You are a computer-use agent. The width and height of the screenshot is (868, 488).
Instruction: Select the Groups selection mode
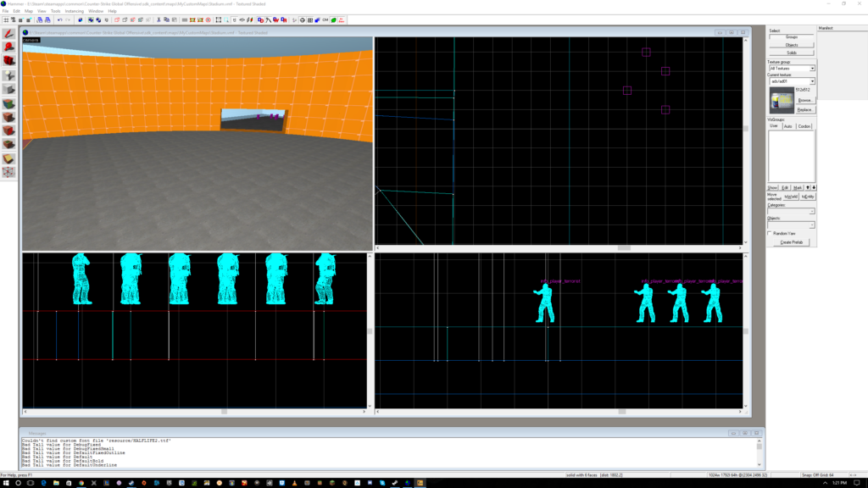(792, 37)
